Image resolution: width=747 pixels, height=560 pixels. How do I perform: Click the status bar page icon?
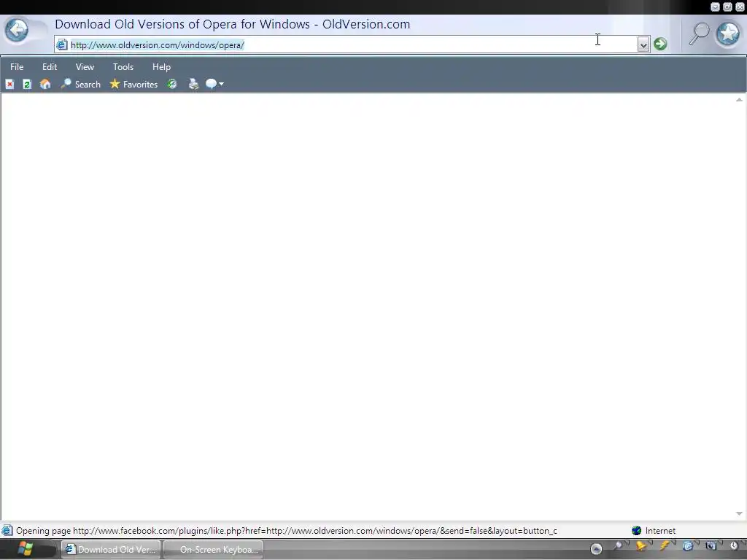pos(7,531)
